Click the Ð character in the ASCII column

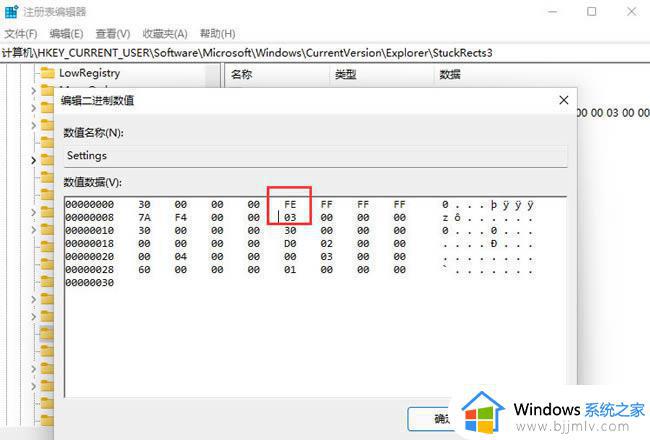(x=494, y=243)
